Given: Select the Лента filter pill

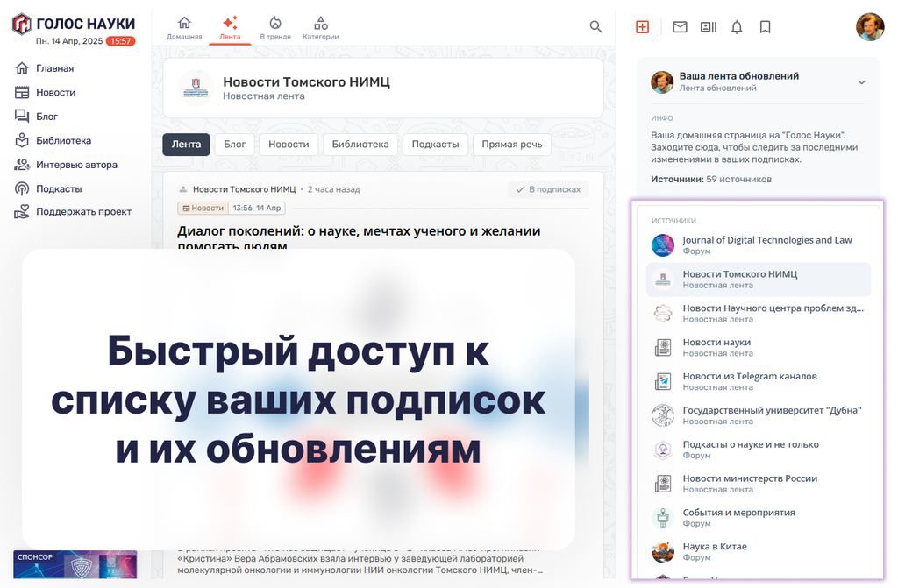Looking at the screenshot, I should point(186,145).
